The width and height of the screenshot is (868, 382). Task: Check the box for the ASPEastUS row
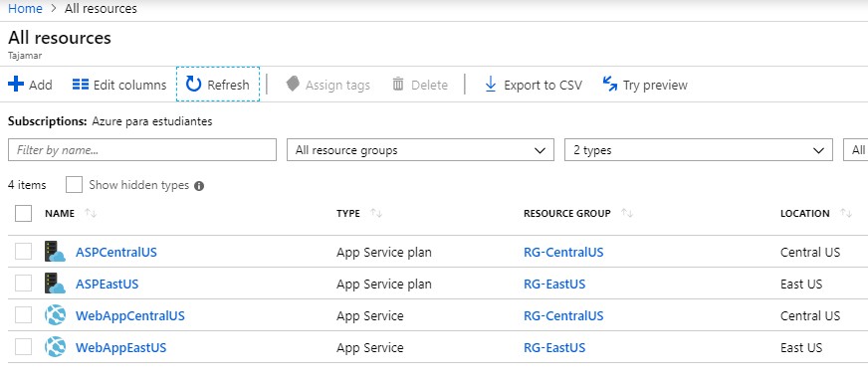(x=23, y=284)
